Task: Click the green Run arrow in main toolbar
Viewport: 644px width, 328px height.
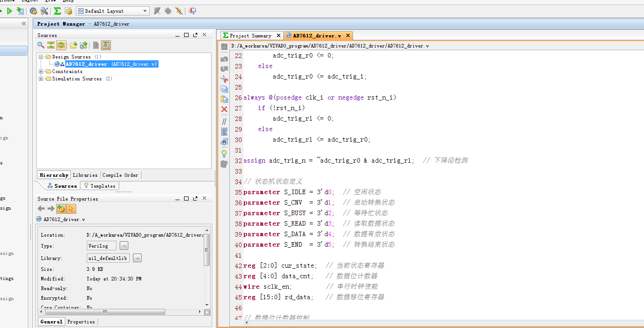Action: 9,11
